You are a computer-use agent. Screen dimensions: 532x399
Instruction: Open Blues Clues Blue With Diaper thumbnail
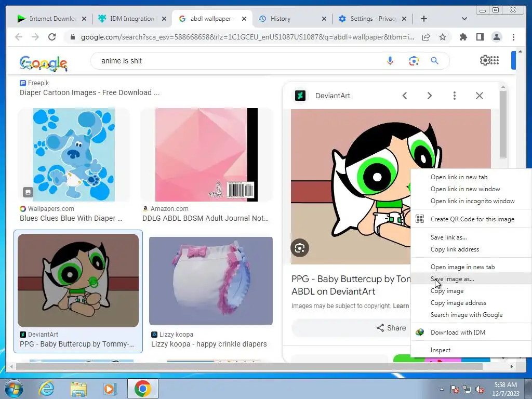point(74,155)
